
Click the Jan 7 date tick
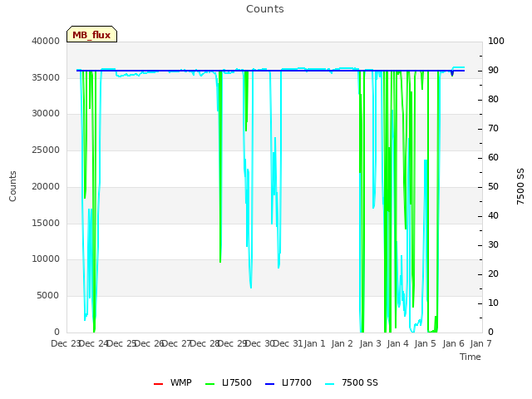click(480, 343)
